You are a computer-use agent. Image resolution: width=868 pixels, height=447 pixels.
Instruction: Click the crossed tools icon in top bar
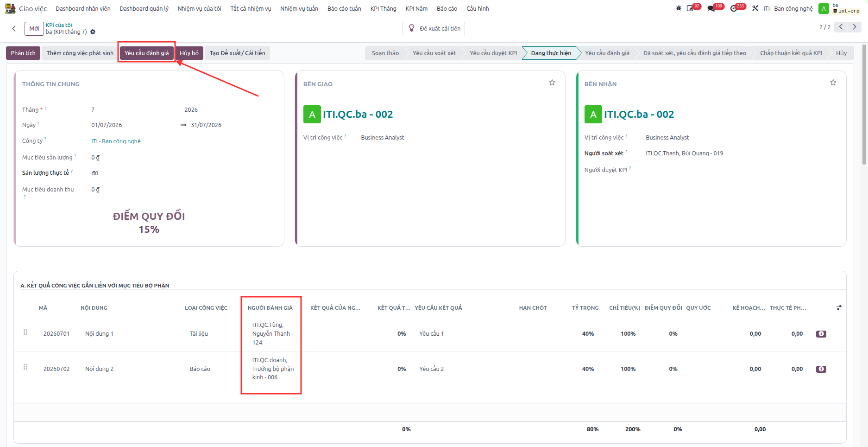pos(755,8)
